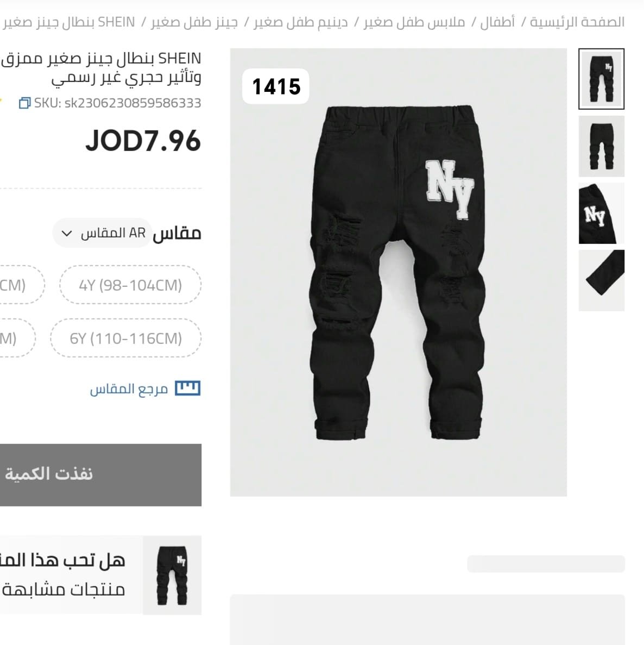Open the size reference link
Viewport: 644px width, 645px height.
point(129,389)
